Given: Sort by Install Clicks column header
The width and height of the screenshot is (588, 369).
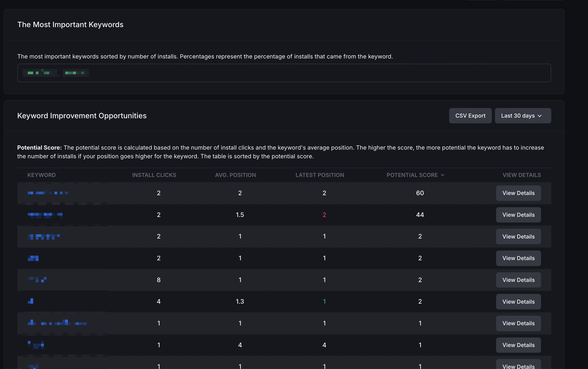Looking at the screenshot, I should pyautogui.click(x=154, y=175).
